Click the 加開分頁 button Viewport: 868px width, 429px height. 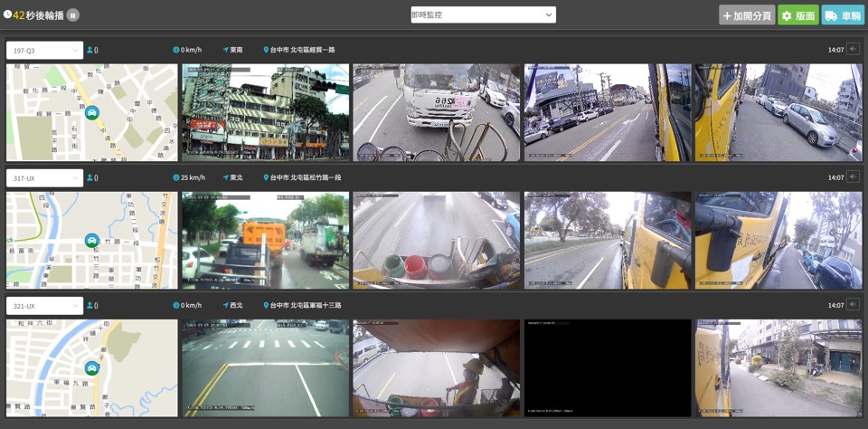pos(747,15)
